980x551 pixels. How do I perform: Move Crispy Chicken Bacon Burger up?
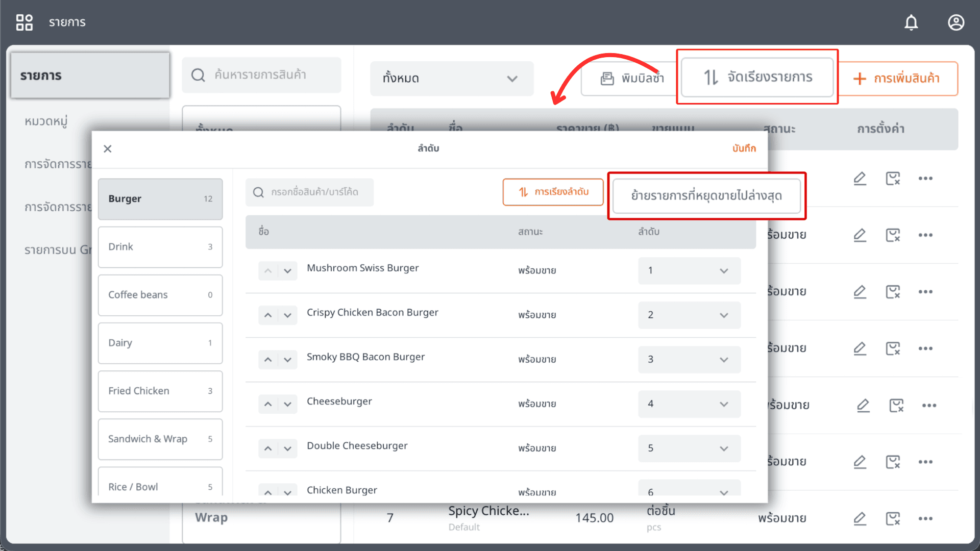(x=268, y=315)
